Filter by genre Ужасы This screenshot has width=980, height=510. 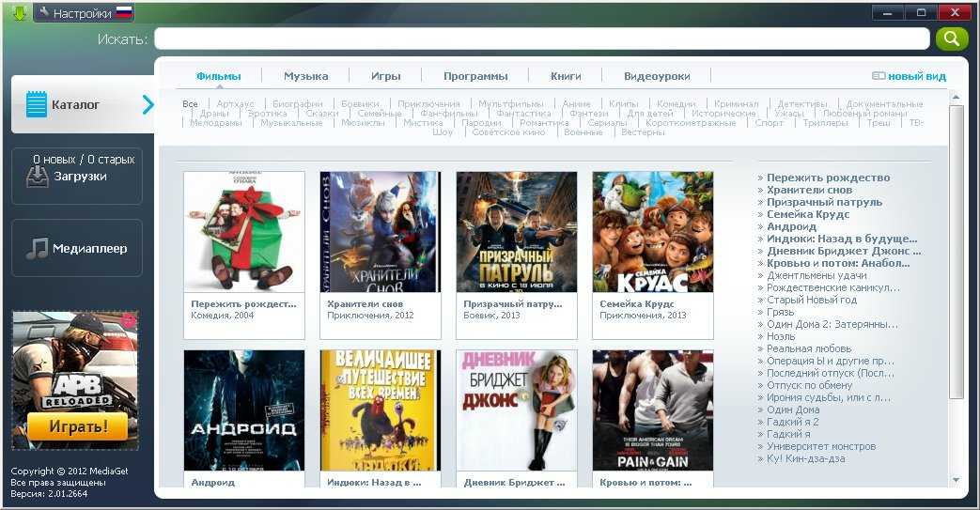click(788, 113)
